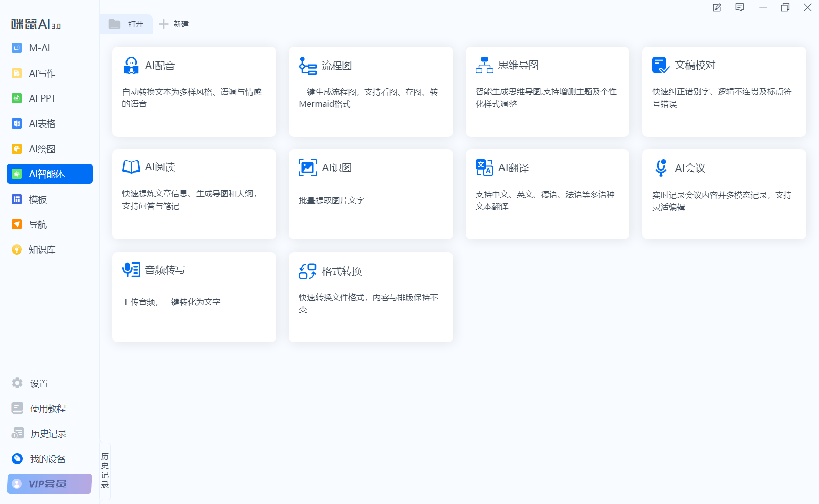Open the 我的设备 device icon
The width and height of the screenshot is (819, 504).
(x=17, y=459)
